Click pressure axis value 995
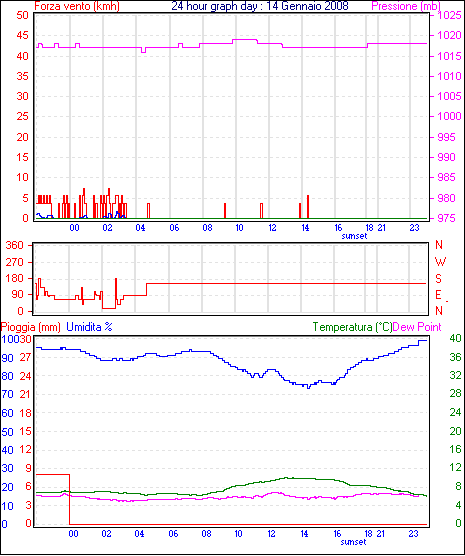The width and height of the screenshot is (465, 556). click(447, 137)
